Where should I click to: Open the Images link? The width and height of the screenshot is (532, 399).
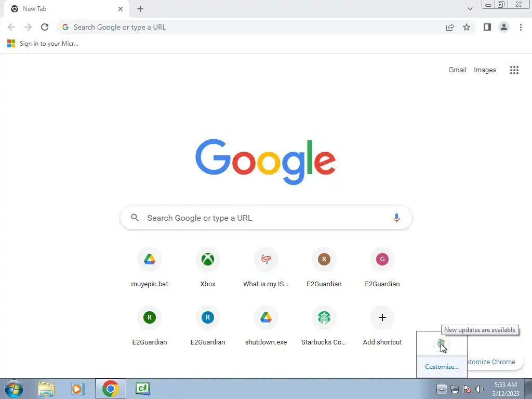point(485,70)
